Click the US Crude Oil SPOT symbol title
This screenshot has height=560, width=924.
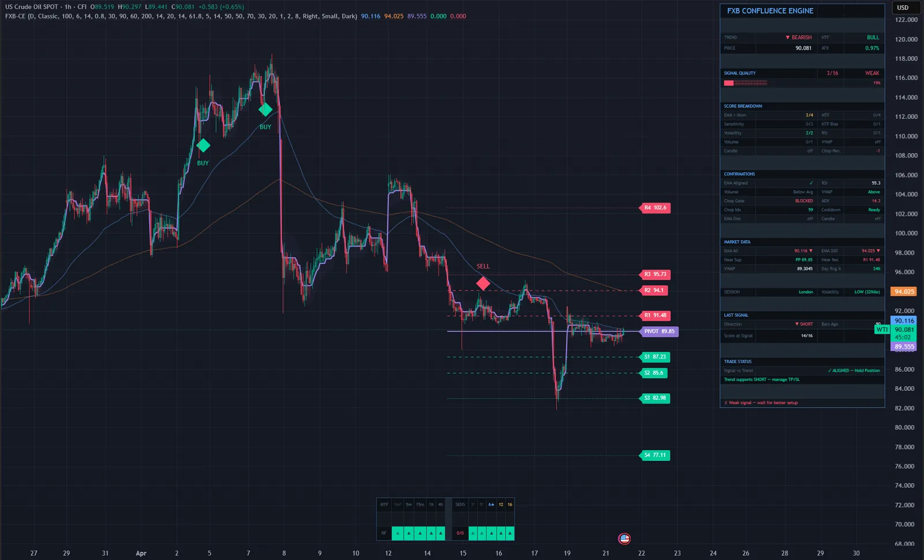[x=32, y=7]
